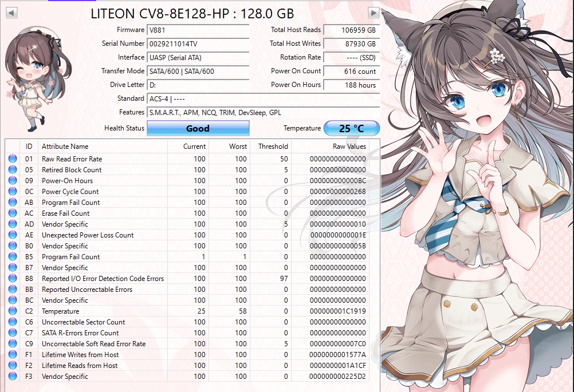Click status icon for B0 Vendor Specific

coord(13,246)
